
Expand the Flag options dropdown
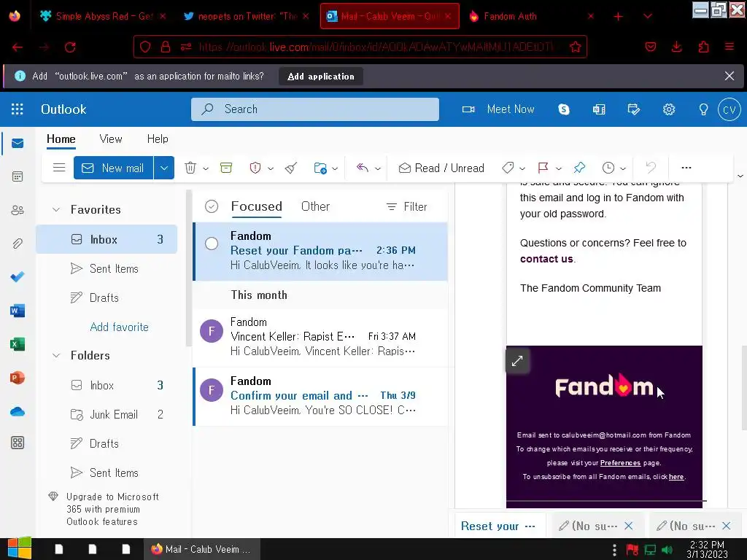[559, 168]
